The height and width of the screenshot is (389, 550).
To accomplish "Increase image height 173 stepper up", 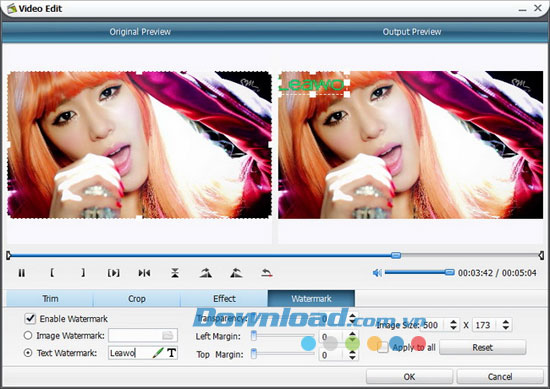I will [x=505, y=322].
